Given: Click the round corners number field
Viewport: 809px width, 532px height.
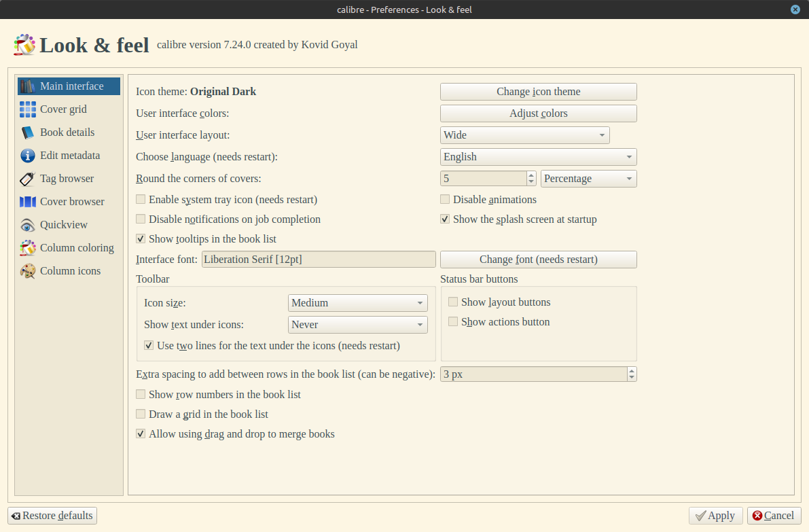Looking at the screenshot, I should [484, 179].
